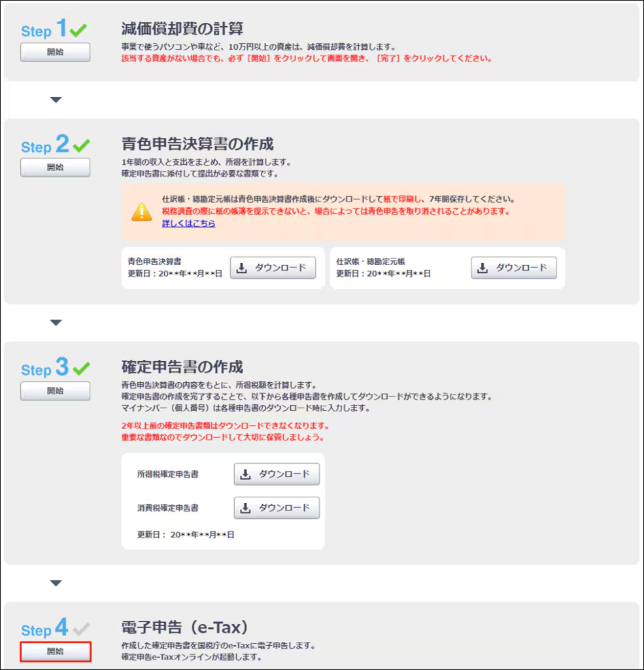Download the 青色申告決算書 file
644x670 pixels.
point(273,268)
